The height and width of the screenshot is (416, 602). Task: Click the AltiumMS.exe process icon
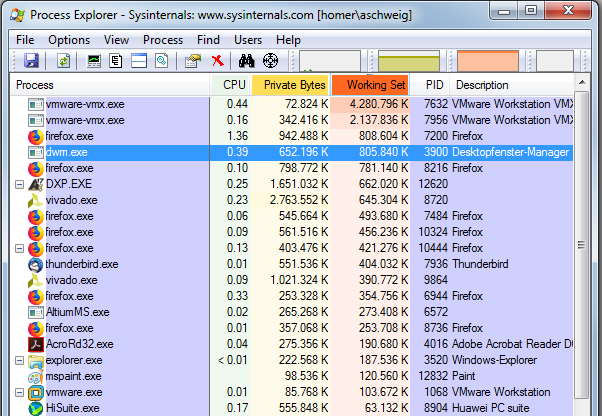tap(36, 312)
